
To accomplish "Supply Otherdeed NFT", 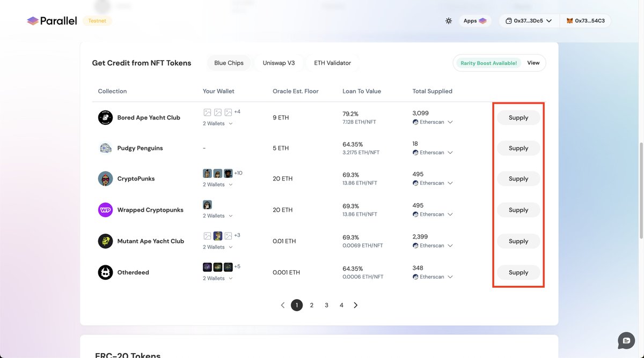I will coord(518,272).
